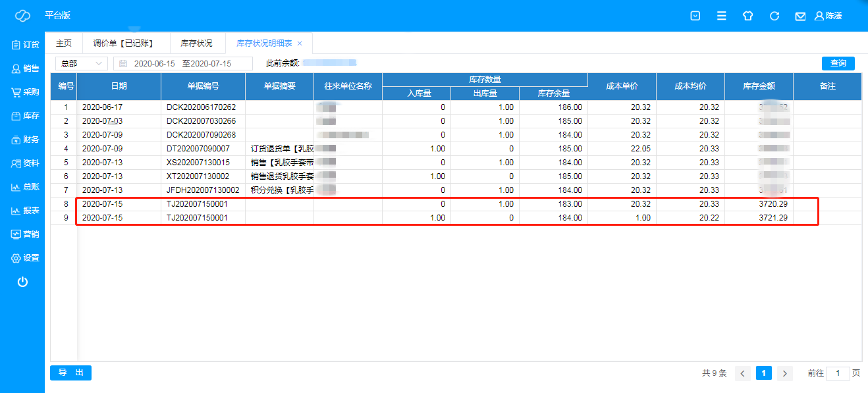Click the 往来单位名称 column header
The width and height of the screenshot is (868, 393).
pos(348,86)
